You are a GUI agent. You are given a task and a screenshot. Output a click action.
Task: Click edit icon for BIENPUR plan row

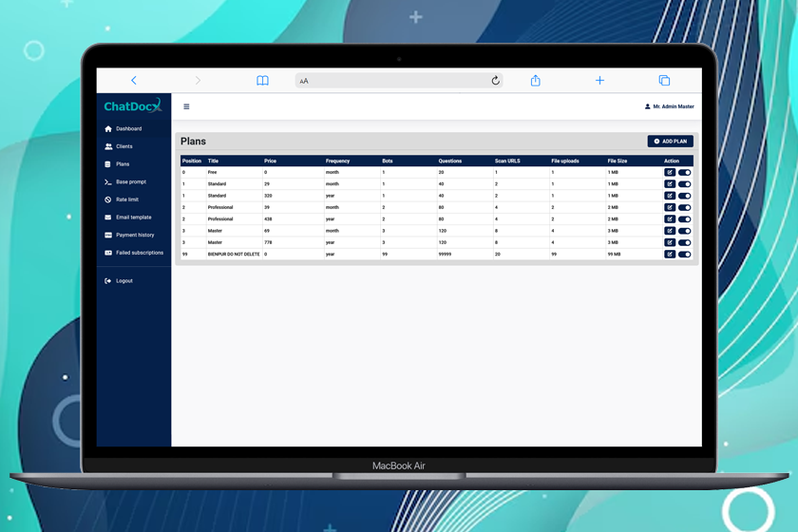click(x=670, y=255)
